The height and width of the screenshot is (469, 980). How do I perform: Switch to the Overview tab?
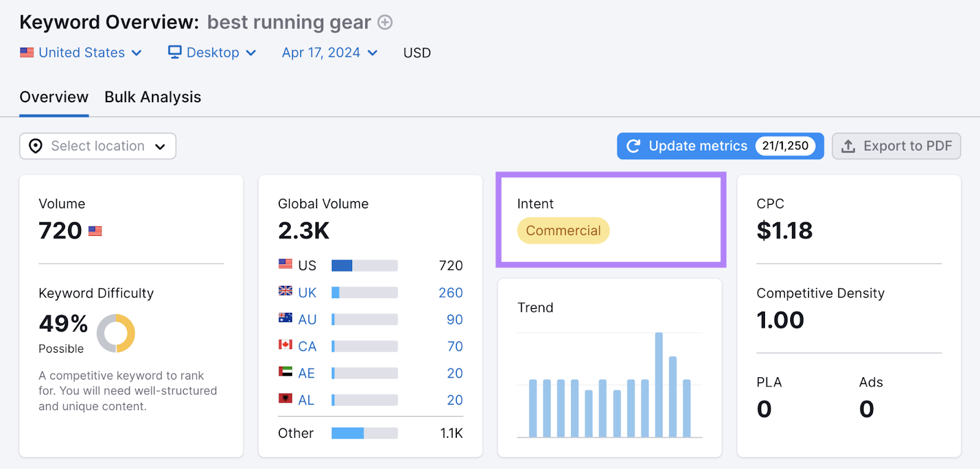pos(54,97)
